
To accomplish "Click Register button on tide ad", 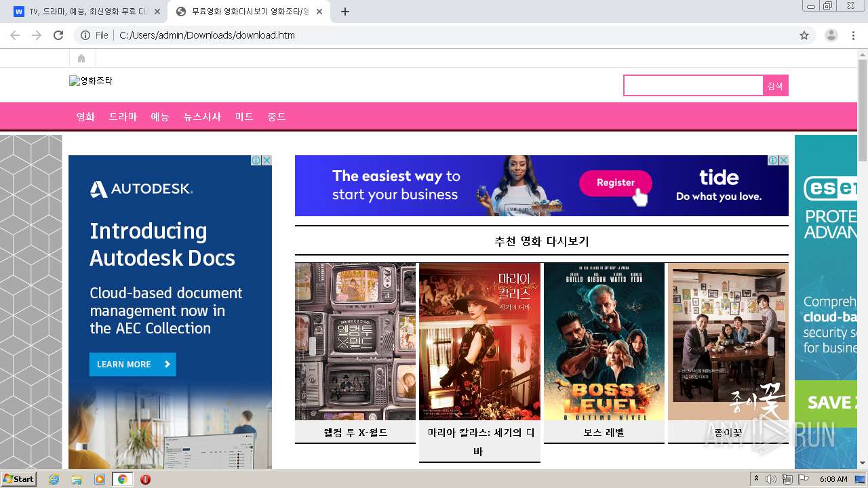I will [616, 182].
